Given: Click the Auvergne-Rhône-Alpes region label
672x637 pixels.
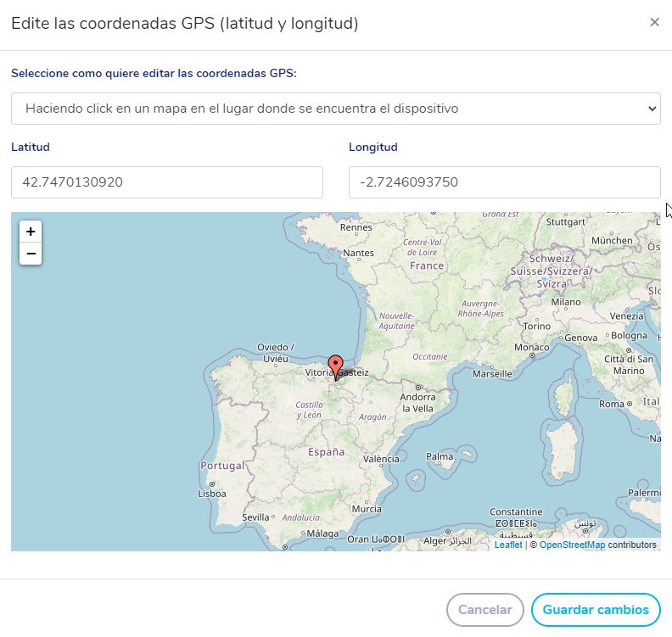Looking at the screenshot, I should click(480, 309).
